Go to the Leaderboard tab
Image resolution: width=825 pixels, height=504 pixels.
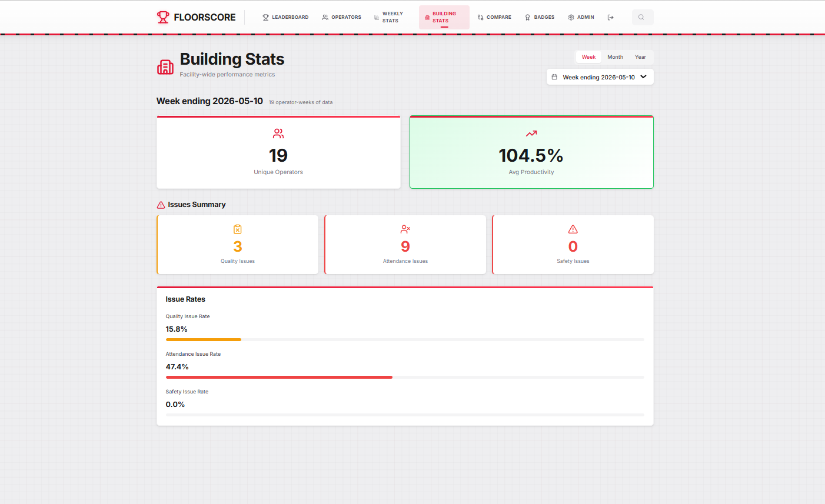coord(285,18)
